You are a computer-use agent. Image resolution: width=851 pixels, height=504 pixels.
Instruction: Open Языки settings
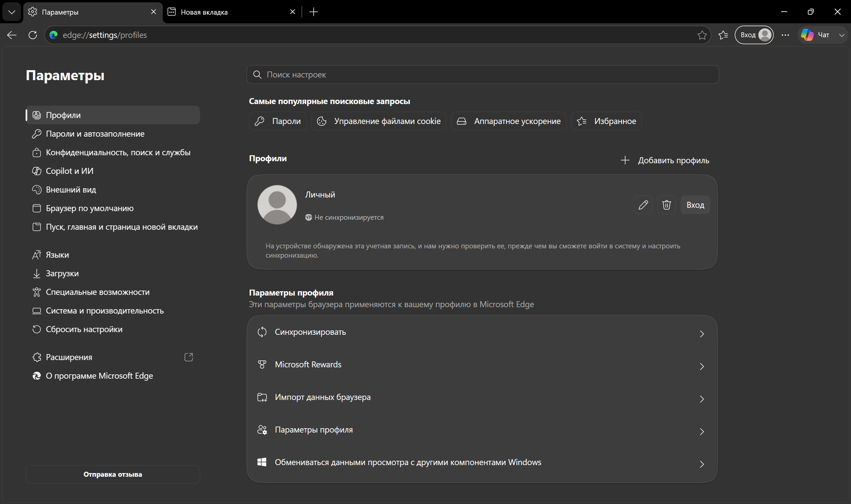(x=113, y=255)
